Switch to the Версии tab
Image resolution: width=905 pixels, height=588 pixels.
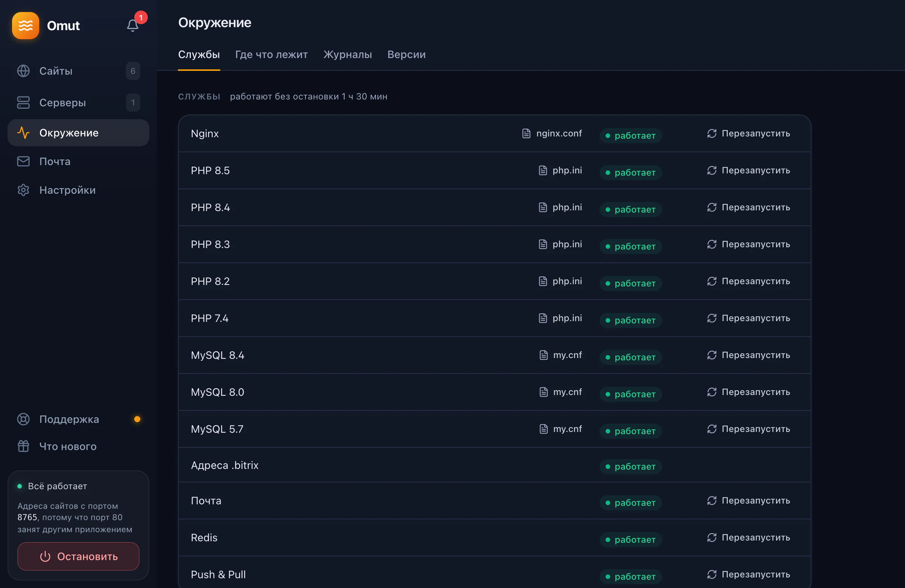[406, 54]
